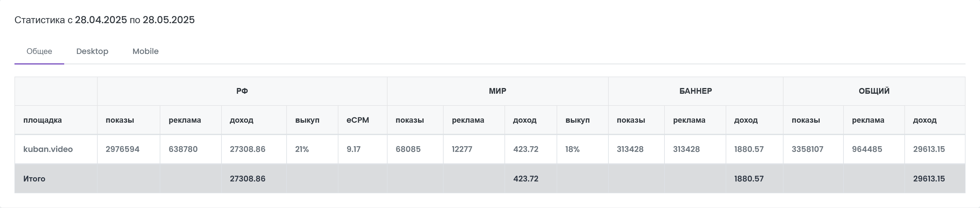980x208 pixels.
Task: Click the eCPM column header
Action: click(358, 120)
